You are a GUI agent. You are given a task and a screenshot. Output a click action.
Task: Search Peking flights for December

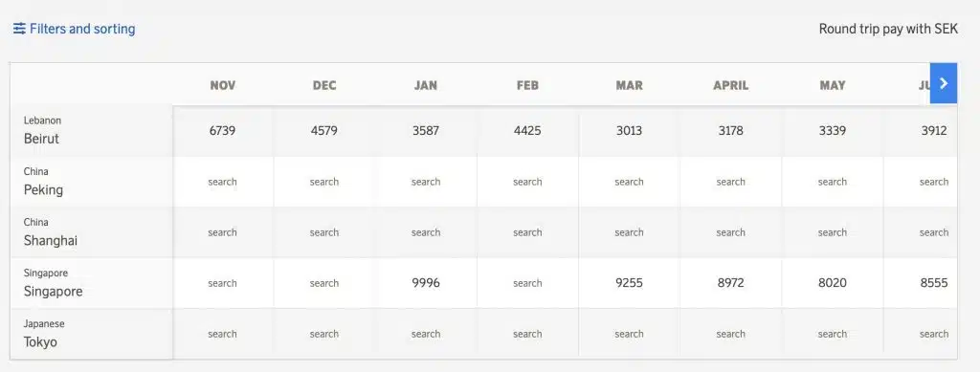click(x=324, y=182)
